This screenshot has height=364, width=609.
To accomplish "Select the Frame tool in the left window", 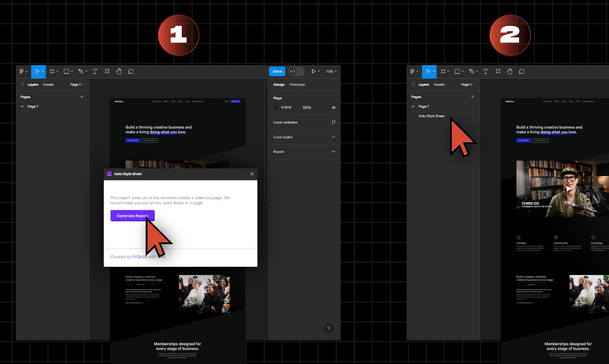I will click(52, 71).
